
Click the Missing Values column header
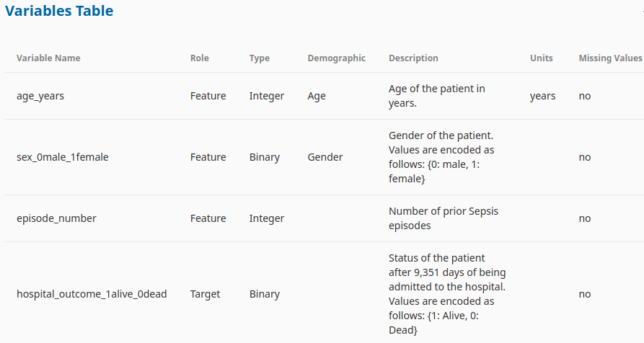610,58
